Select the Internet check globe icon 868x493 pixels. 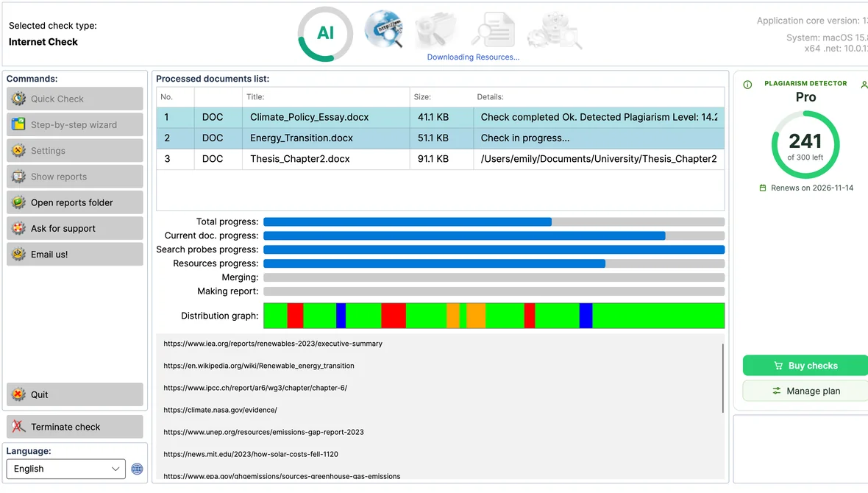click(x=384, y=29)
